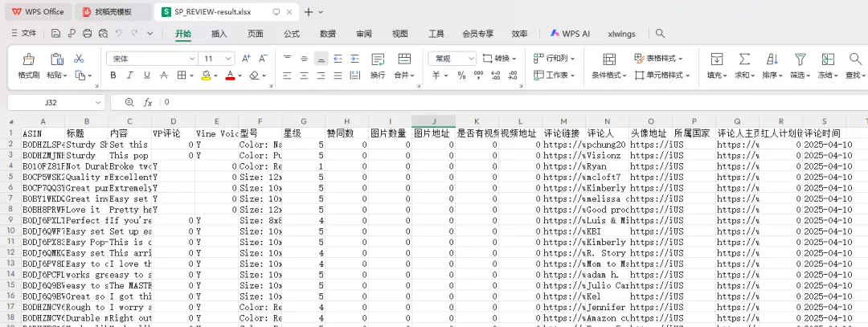Click the Worksheet (工作表) button

554,76
